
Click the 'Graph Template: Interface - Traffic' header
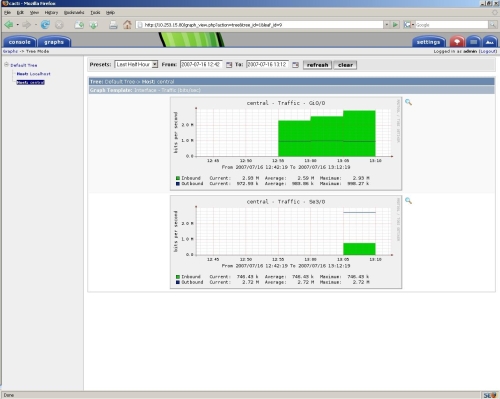[292, 90]
